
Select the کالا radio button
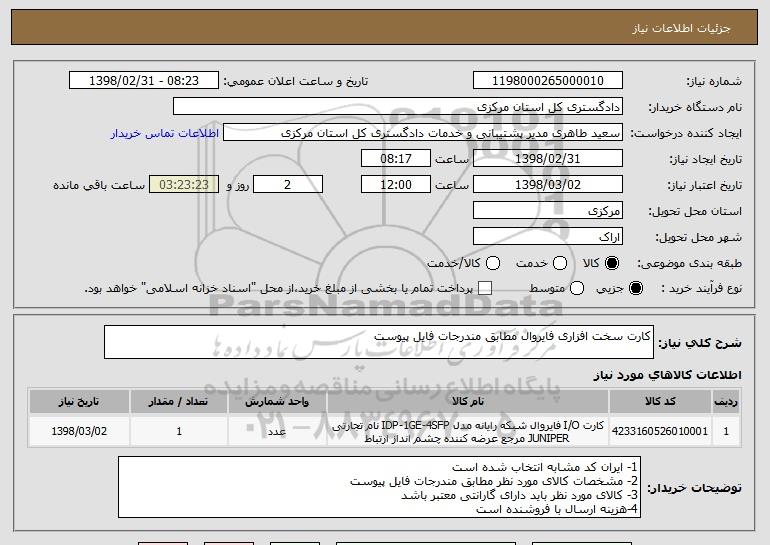coord(612,264)
